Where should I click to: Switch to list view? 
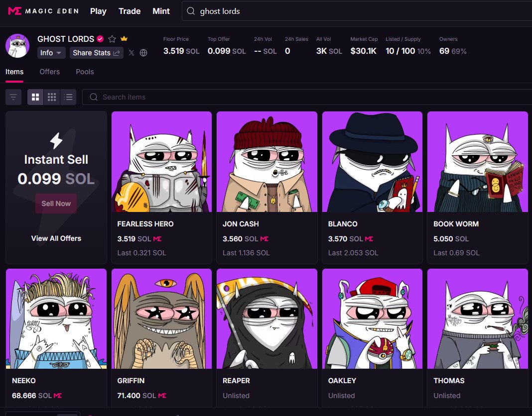(x=68, y=98)
